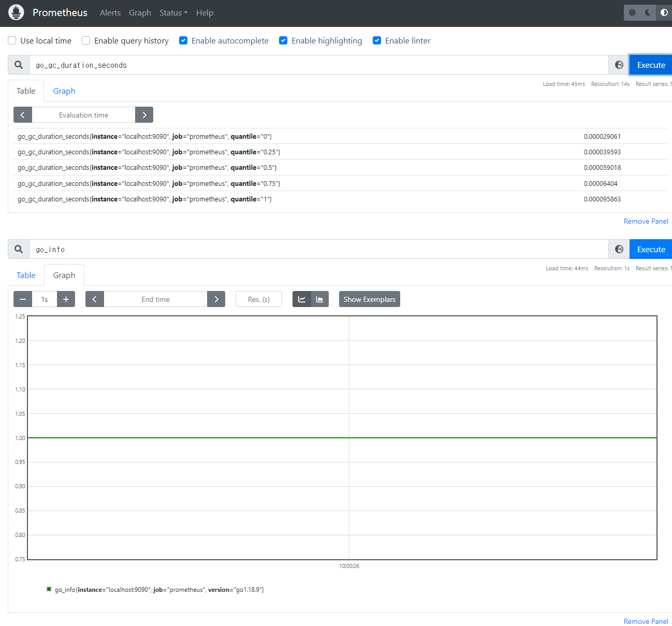Viewport: 672px width, 626px height.
Task: Click the Res. (s) resolution field
Action: point(259,299)
